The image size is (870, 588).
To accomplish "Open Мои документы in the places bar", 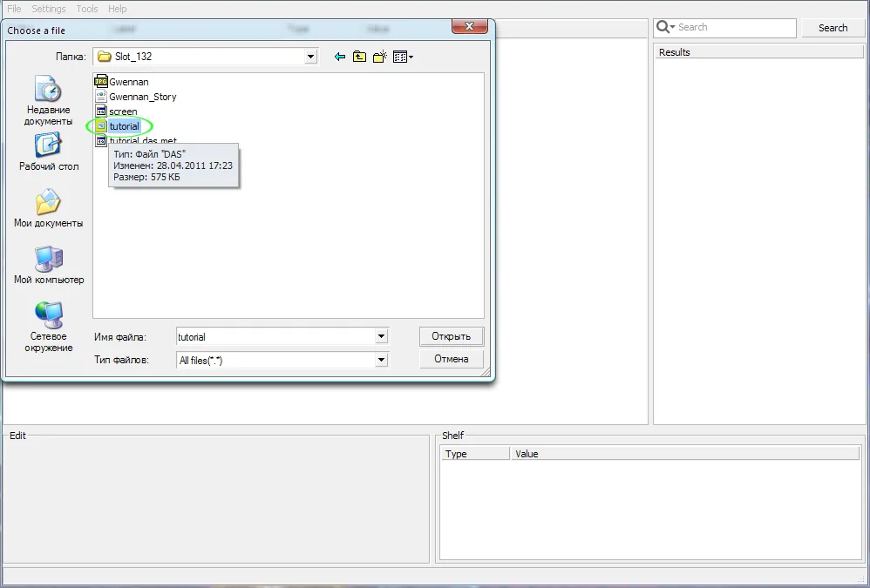I will click(x=48, y=209).
